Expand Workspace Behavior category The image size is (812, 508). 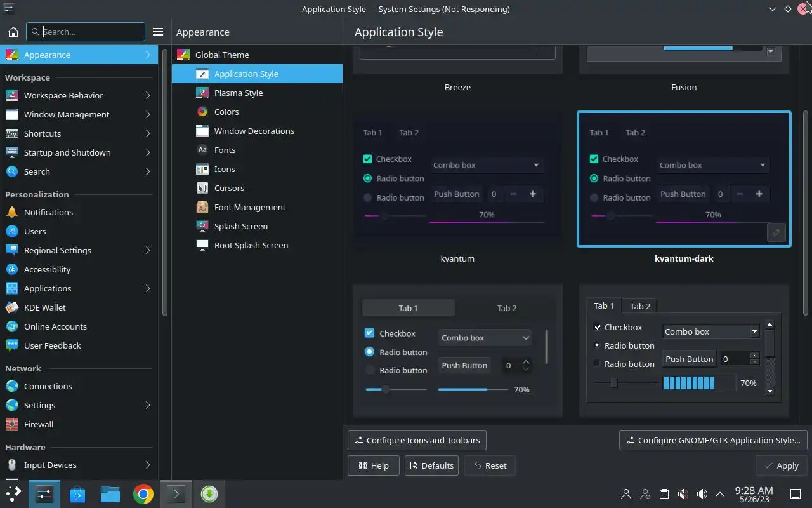[x=148, y=95]
